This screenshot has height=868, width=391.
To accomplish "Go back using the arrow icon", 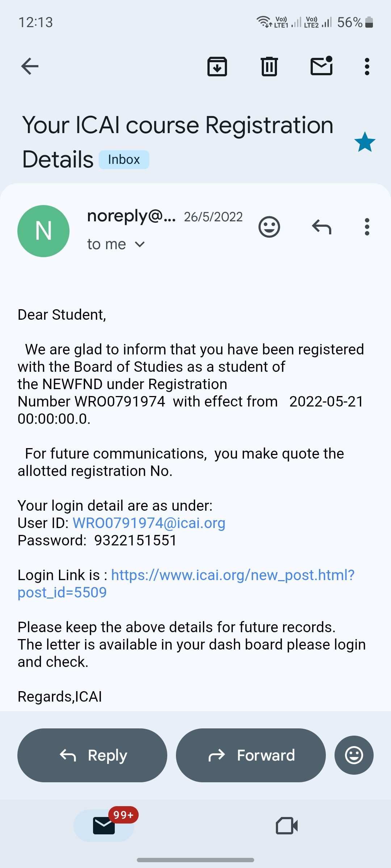I will 30,66.
